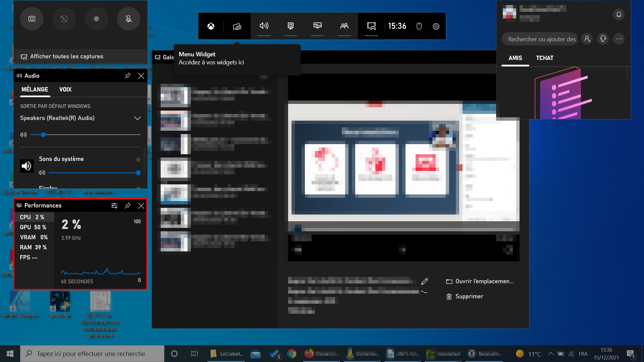Adjust the Sons du système volume slider
The image size is (644, 362).
pyautogui.click(x=95, y=173)
